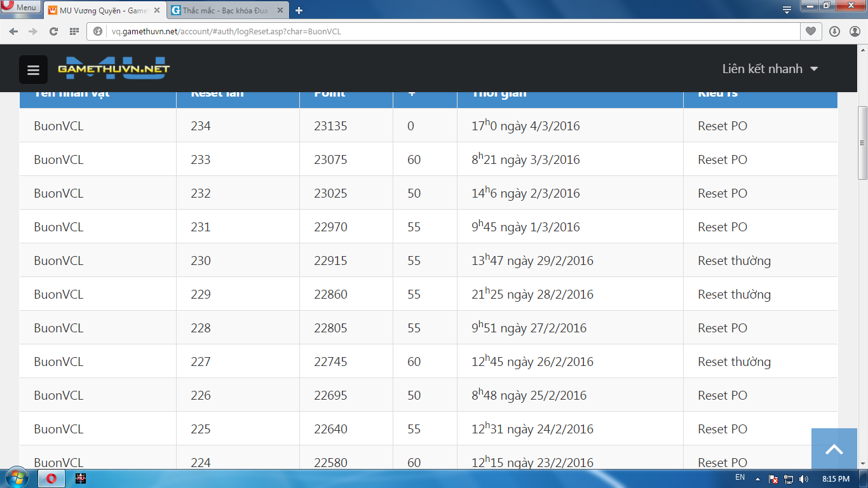Open a new tab with plus button
Viewport: 868px width, 488px height.
(x=299, y=10)
